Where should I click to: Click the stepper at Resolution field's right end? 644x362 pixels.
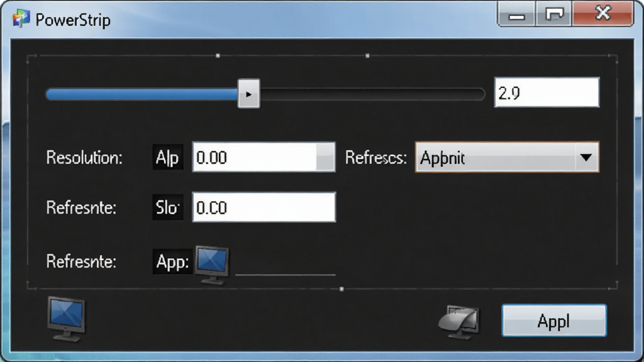[325, 157]
